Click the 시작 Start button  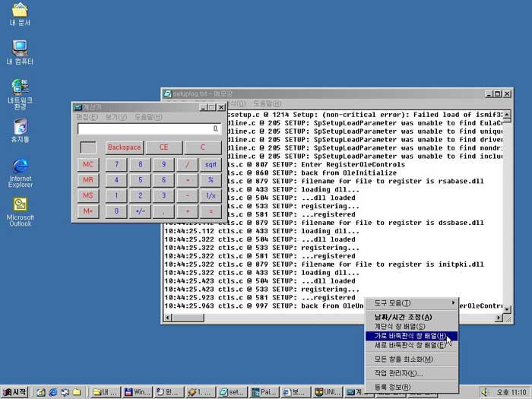click(14, 392)
